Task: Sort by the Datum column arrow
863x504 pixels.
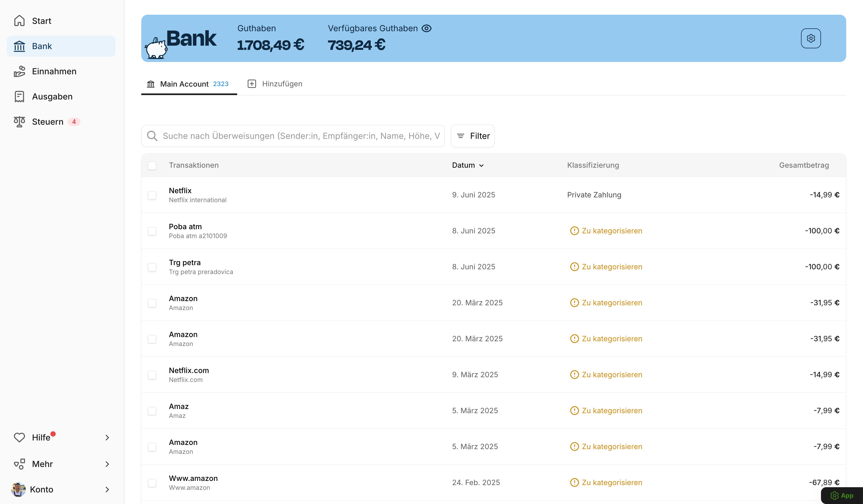Action: coord(481,165)
